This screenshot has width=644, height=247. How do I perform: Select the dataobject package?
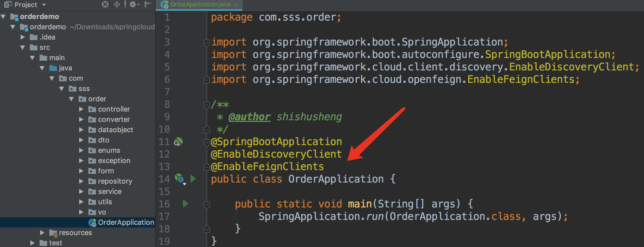coord(115,130)
